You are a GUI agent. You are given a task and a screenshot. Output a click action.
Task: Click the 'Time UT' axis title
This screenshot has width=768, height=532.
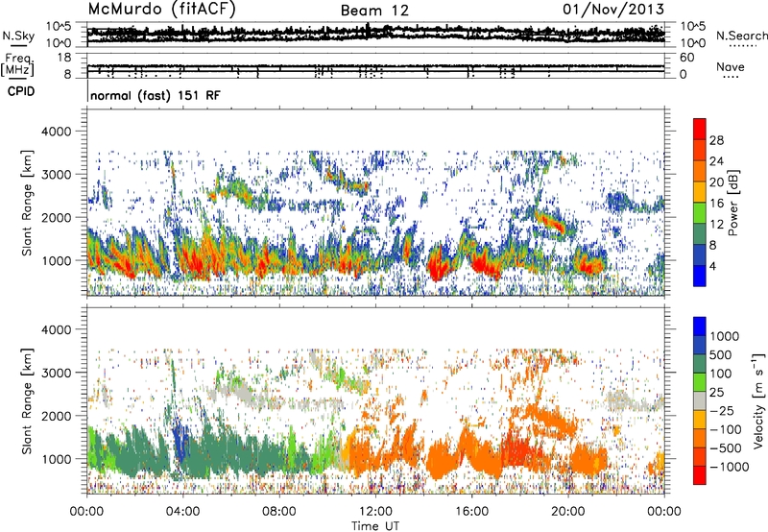click(x=375, y=526)
